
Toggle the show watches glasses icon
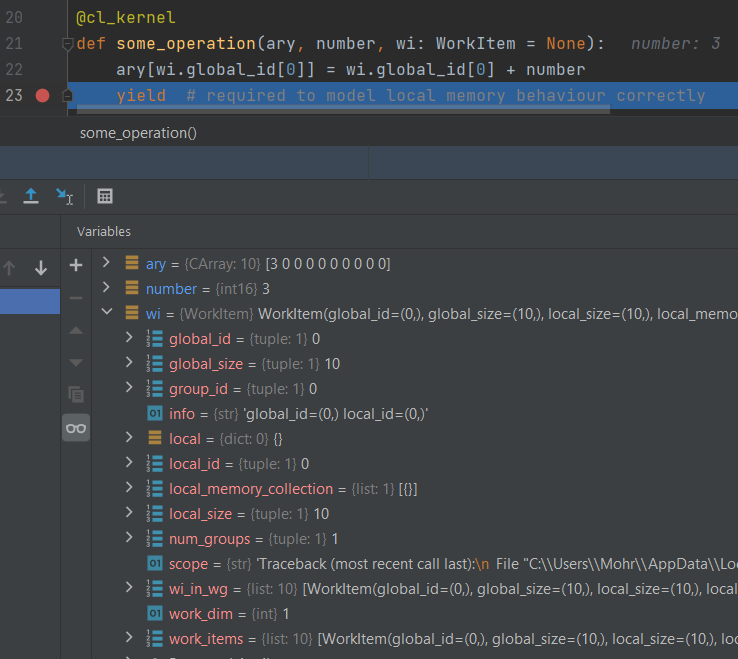pyautogui.click(x=76, y=428)
